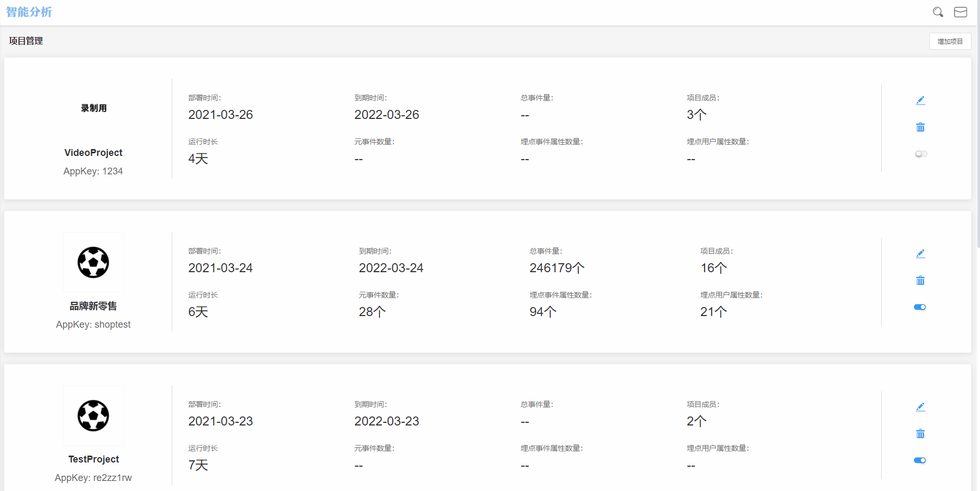Click the VideoProject project name

[x=93, y=153]
